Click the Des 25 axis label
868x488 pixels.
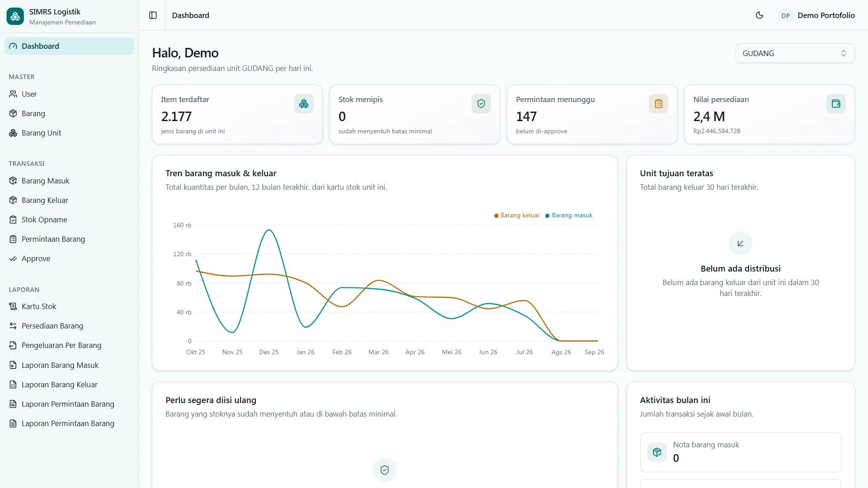tap(269, 352)
